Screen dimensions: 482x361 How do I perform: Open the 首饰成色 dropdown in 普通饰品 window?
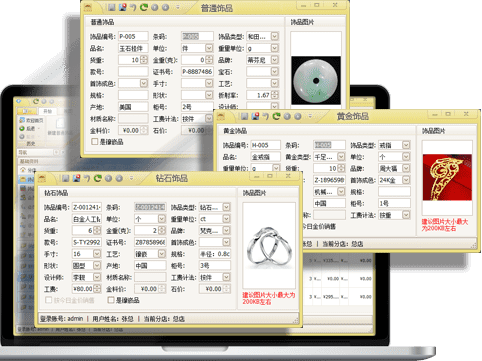coord(144,83)
